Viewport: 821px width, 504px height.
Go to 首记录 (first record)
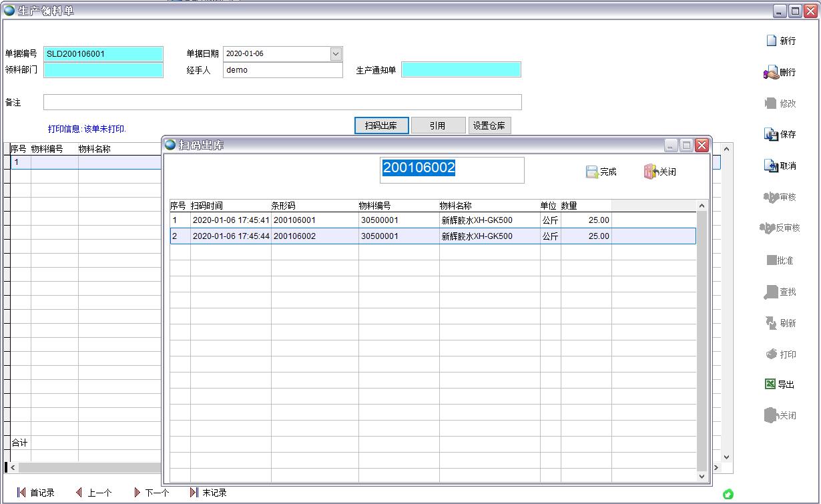(21, 493)
